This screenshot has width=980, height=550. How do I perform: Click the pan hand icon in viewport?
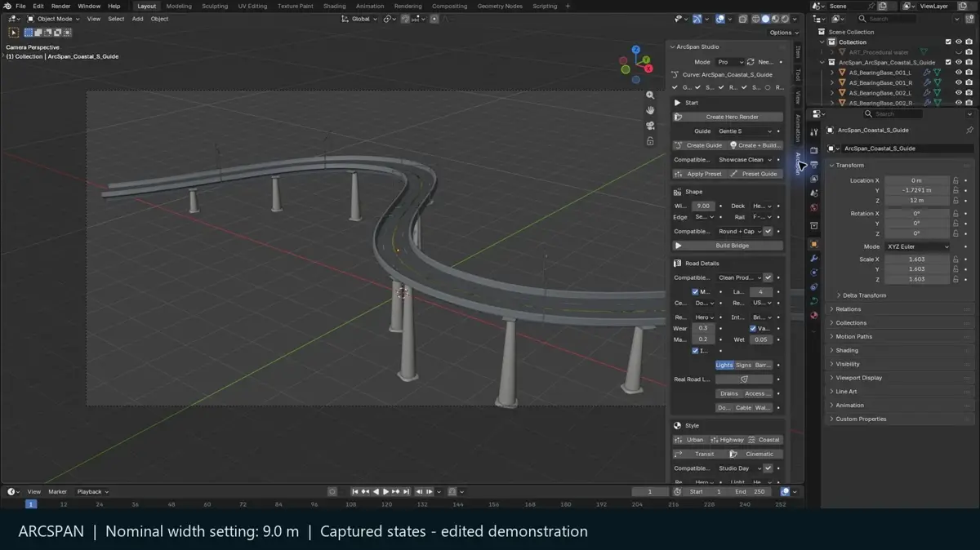coord(650,111)
